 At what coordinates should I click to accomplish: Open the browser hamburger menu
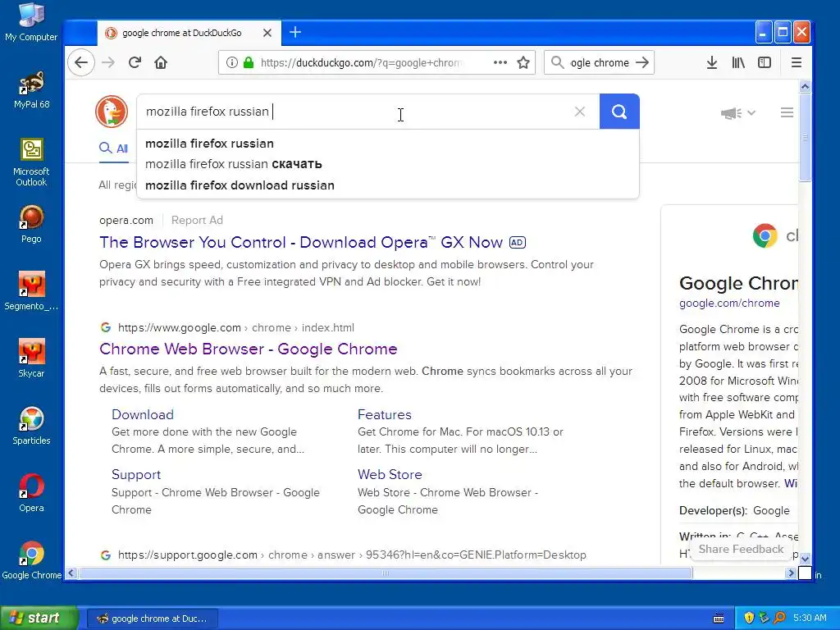tap(797, 62)
